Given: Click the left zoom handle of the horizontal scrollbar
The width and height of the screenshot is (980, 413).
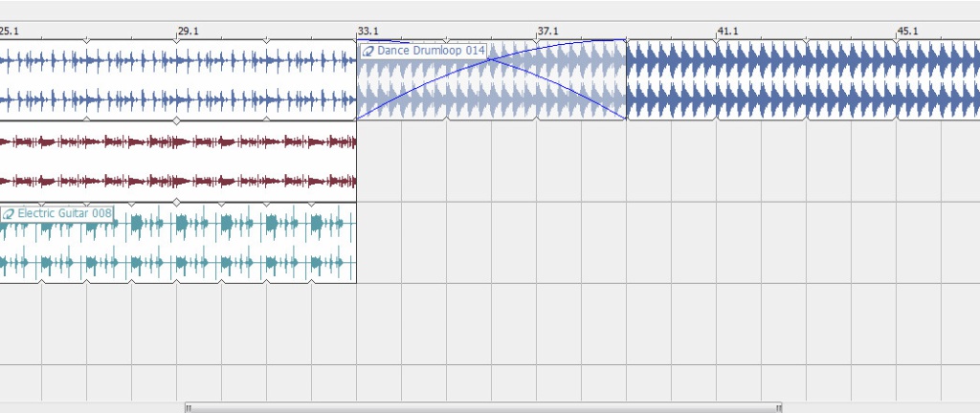Looking at the screenshot, I should pos(189,408).
